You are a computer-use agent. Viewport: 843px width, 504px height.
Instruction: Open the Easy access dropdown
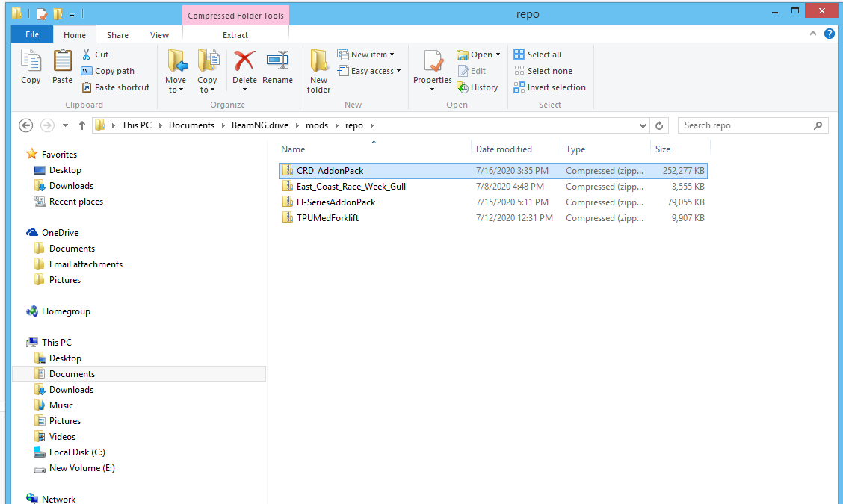369,71
